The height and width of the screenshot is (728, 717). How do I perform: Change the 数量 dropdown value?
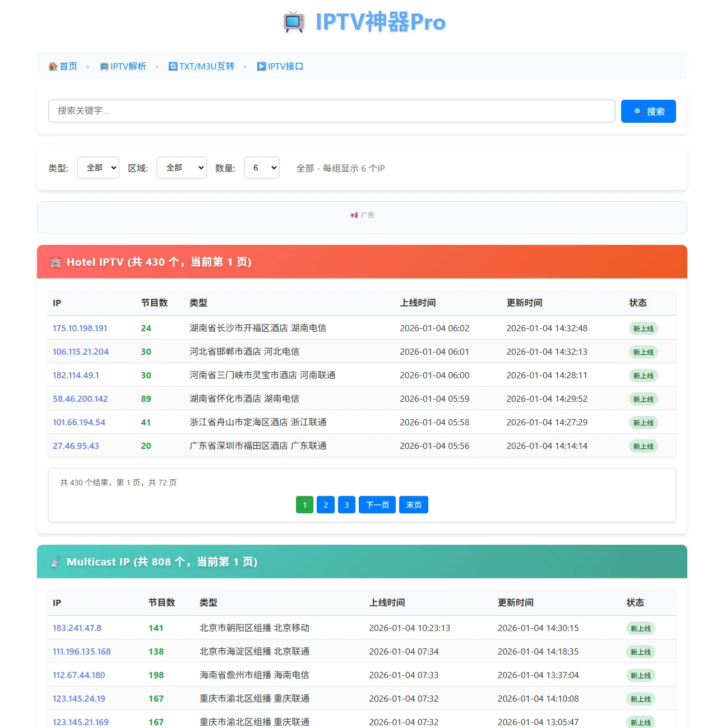click(x=261, y=167)
